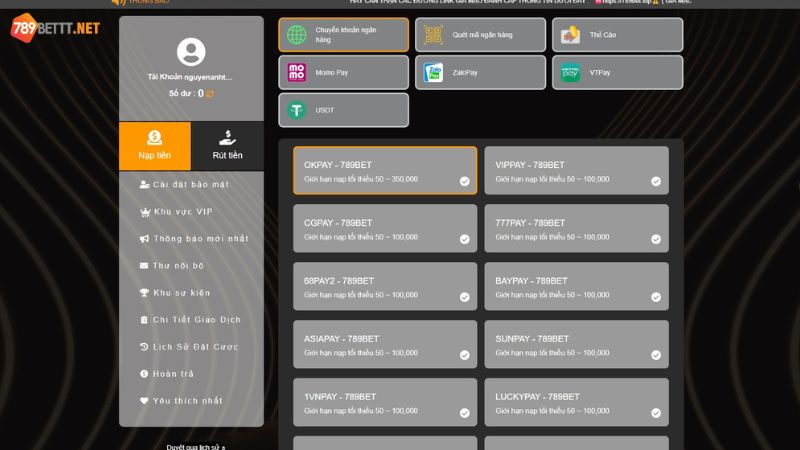Open Chi Tiết Giao Dịch menu item
The width and height of the screenshot is (800, 450).
coord(191,320)
